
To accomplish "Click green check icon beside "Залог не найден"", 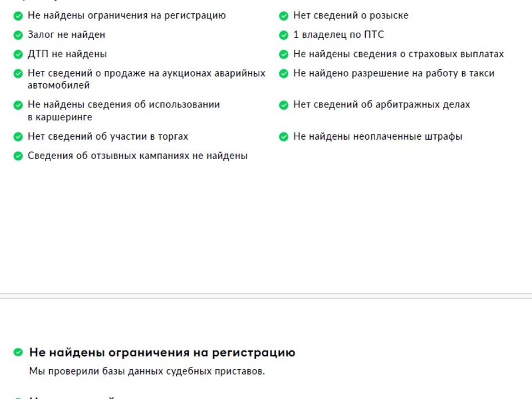I will pos(18,35).
